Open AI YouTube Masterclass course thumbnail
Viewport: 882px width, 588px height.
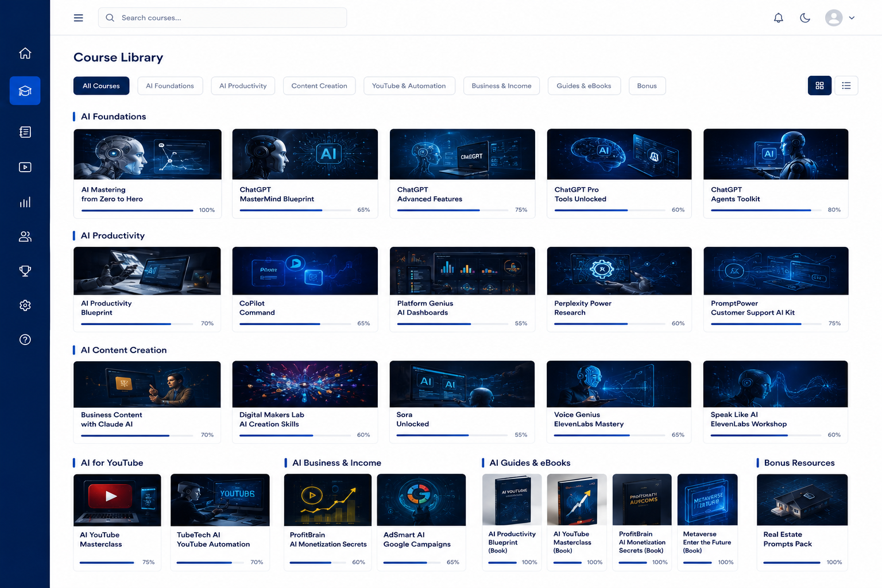(x=117, y=500)
